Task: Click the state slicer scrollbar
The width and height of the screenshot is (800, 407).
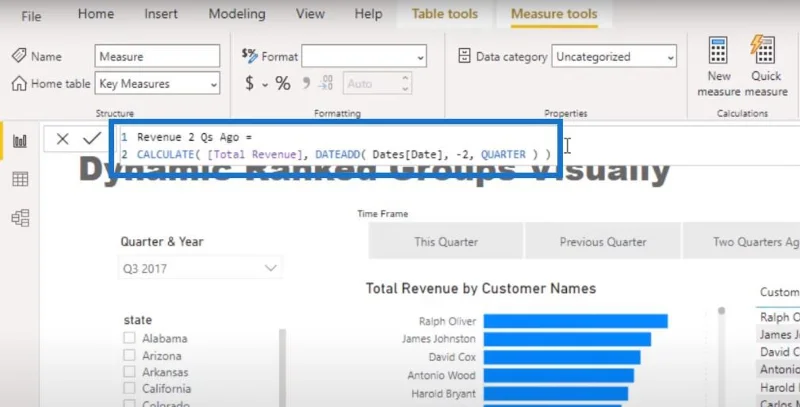Action: point(282,367)
